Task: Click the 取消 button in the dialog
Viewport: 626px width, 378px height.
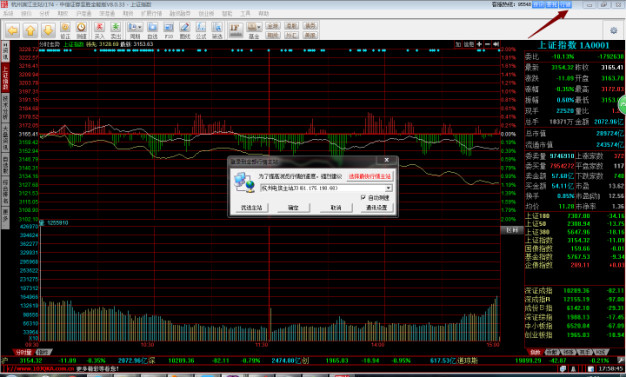Action: pyautogui.click(x=336, y=208)
